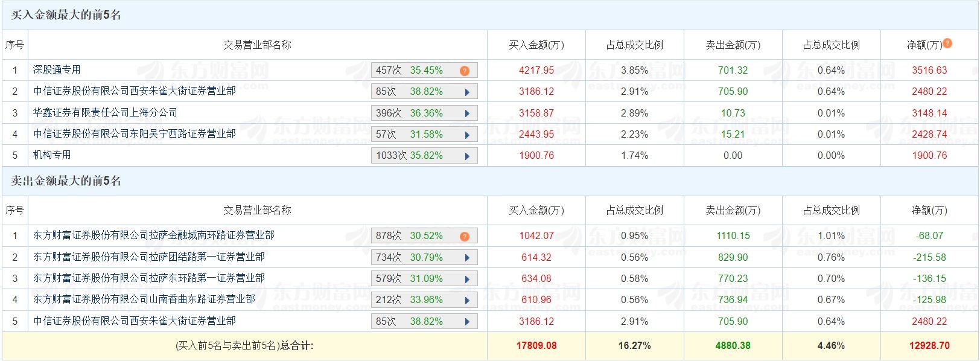Click buy amount value 3158.87
The image size is (980, 361).
(x=536, y=113)
